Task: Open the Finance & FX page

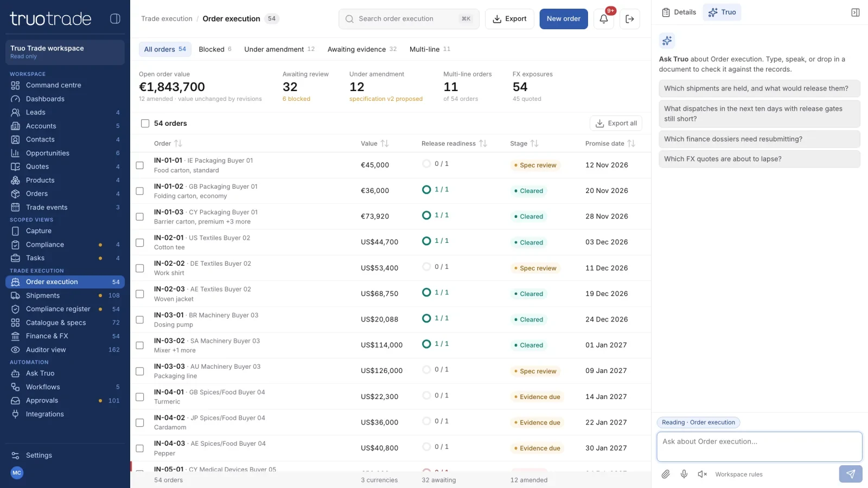Action: [x=65, y=336]
